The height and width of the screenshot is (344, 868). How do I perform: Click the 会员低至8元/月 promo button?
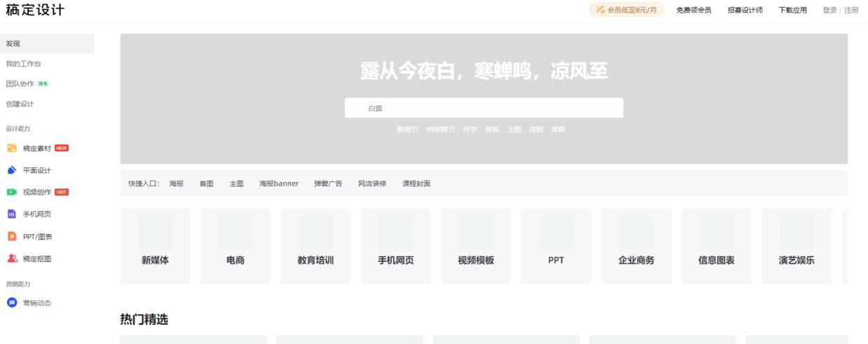tap(626, 11)
